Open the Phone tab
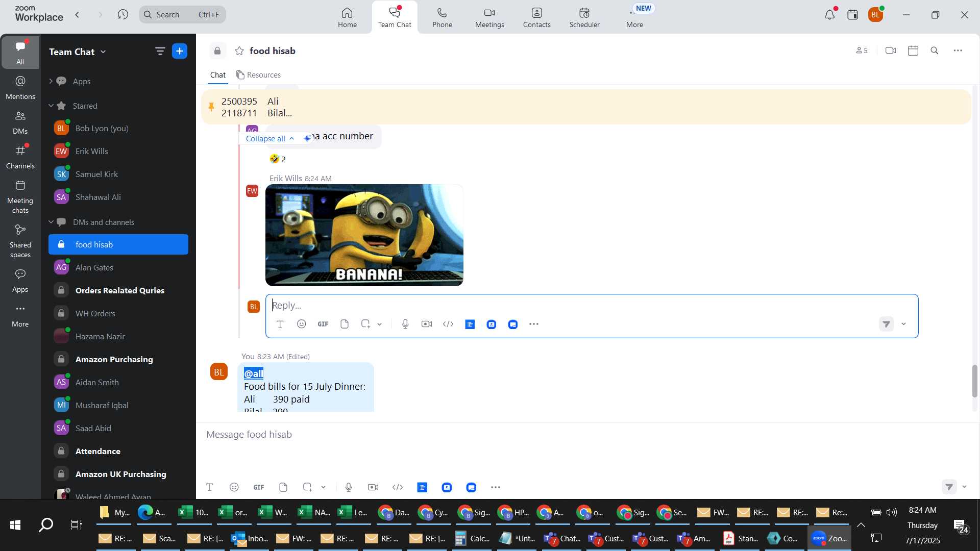The image size is (980, 551). 442,17
